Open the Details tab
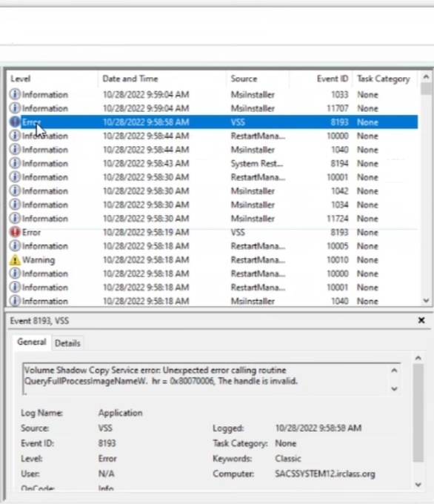434x504 pixels. pos(67,343)
